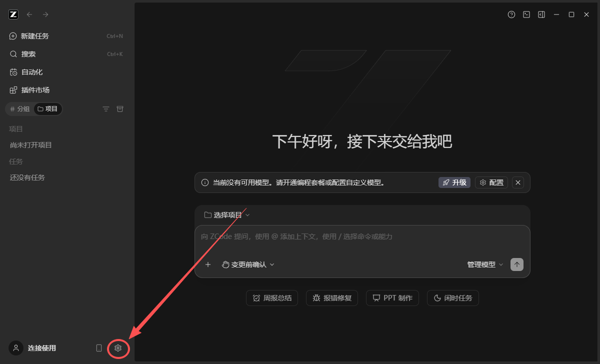The height and width of the screenshot is (364, 600).
Task: Choose the PPT 制作 suggestion
Action: [392, 298]
